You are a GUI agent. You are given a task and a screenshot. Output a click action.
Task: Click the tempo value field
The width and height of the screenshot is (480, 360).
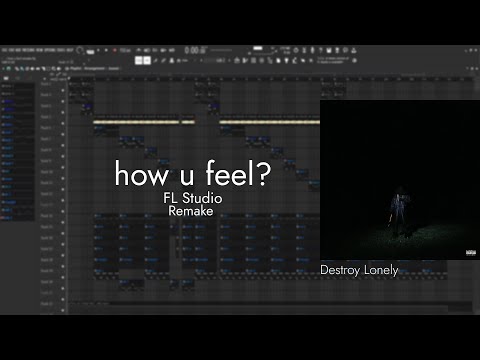click(125, 50)
